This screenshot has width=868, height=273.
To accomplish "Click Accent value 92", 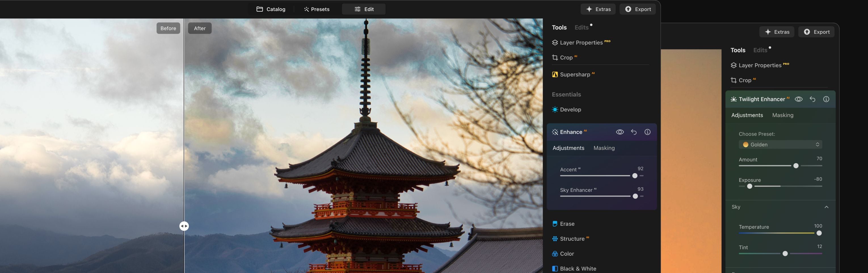I will (640, 169).
